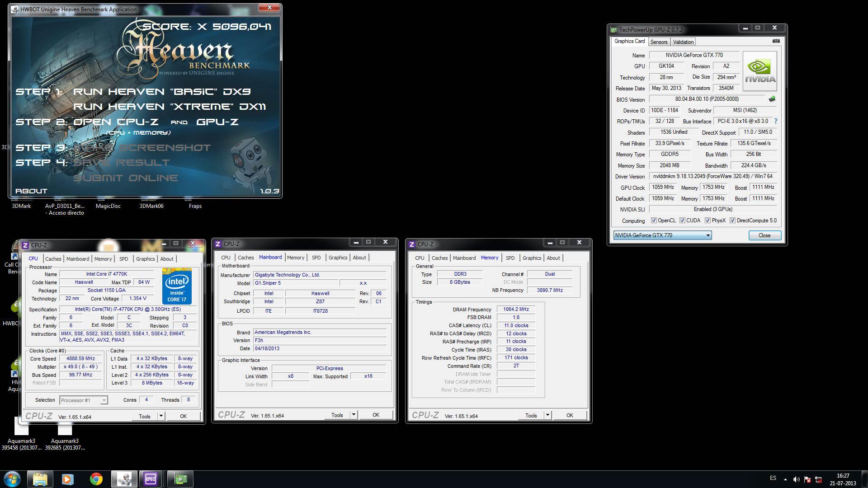Click Submit Online in Heaven window
This screenshot has height=488, width=868.
[x=126, y=178]
